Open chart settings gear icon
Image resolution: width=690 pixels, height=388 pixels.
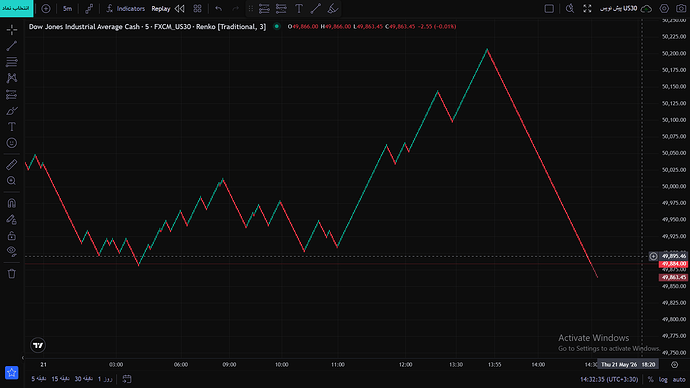pyautogui.click(x=664, y=9)
